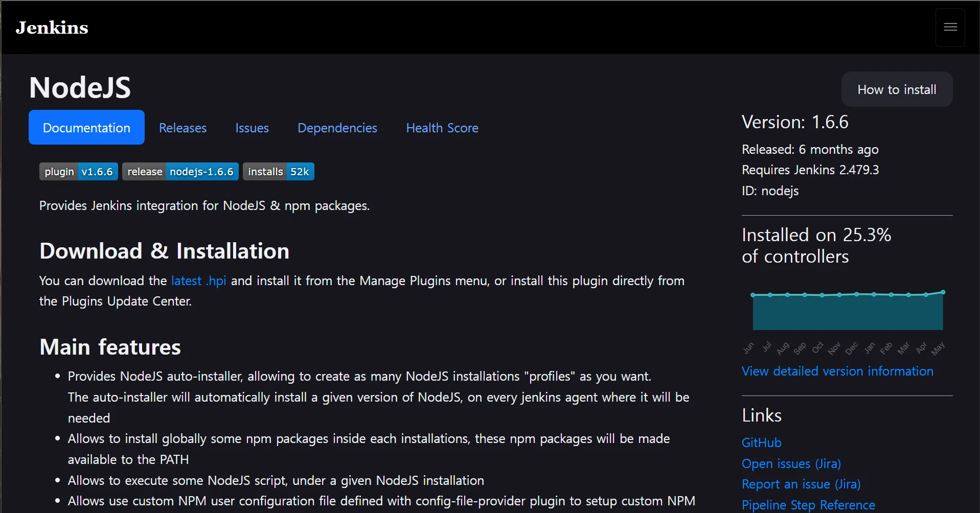Open Pipeline Step Reference link

808,505
